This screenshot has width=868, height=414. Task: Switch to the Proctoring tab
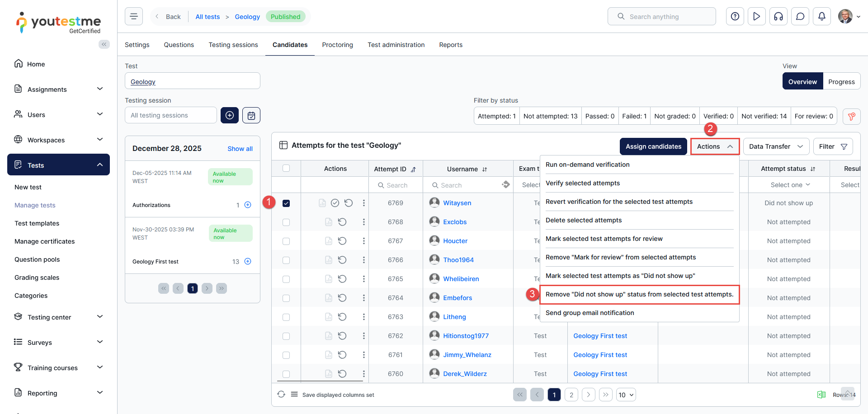(337, 45)
